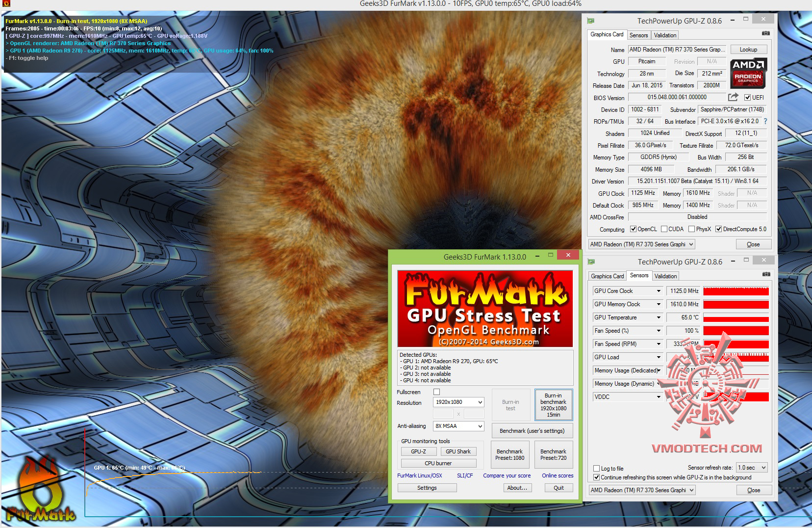
Task: Select the Sensors tab in the Sensors window
Action: coord(639,275)
